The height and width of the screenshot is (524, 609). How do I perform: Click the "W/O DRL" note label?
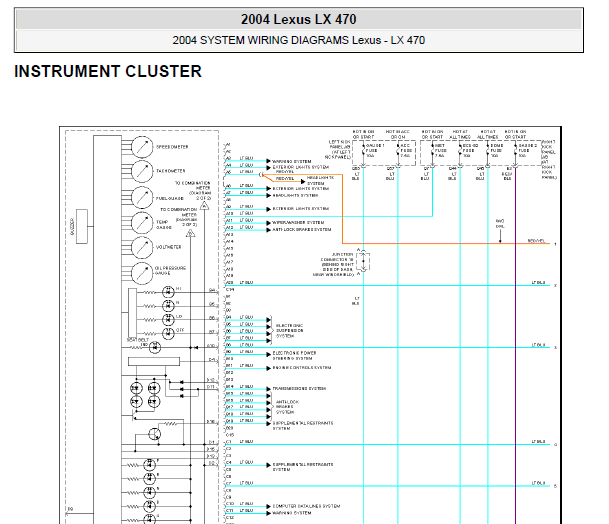[x=500, y=223]
